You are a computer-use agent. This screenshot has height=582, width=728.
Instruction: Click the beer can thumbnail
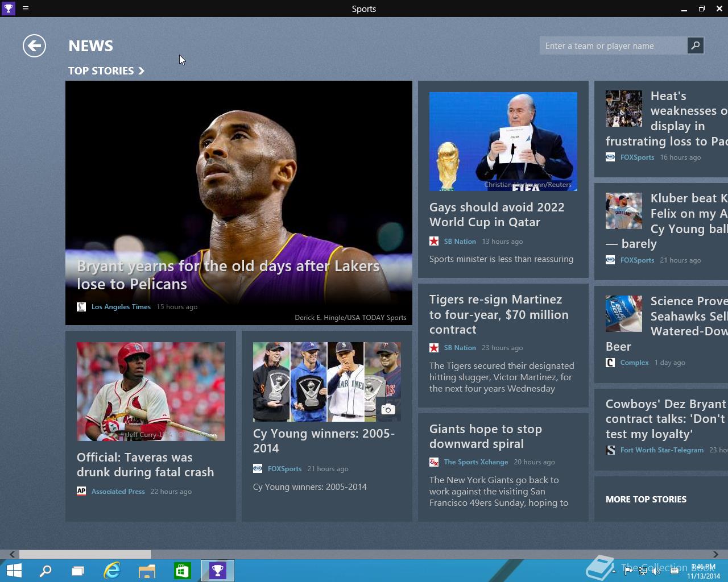point(624,313)
